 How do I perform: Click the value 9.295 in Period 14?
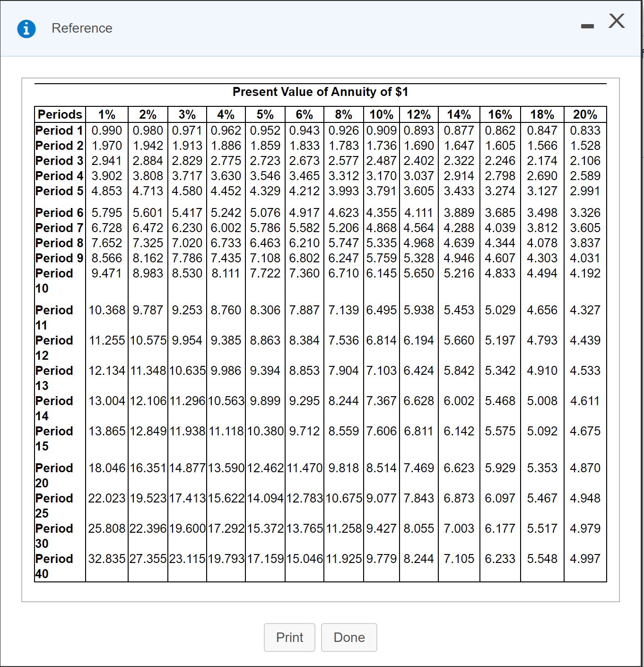305,401
